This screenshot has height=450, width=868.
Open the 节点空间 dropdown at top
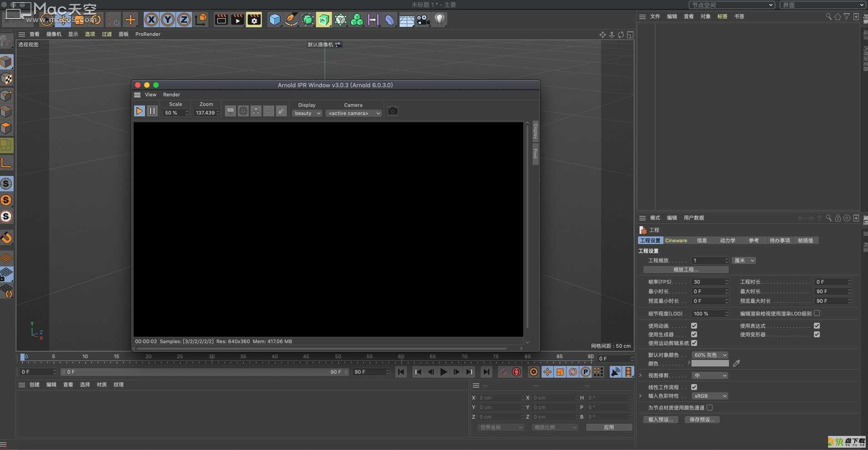pyautogui.click(x=732, y=5)
